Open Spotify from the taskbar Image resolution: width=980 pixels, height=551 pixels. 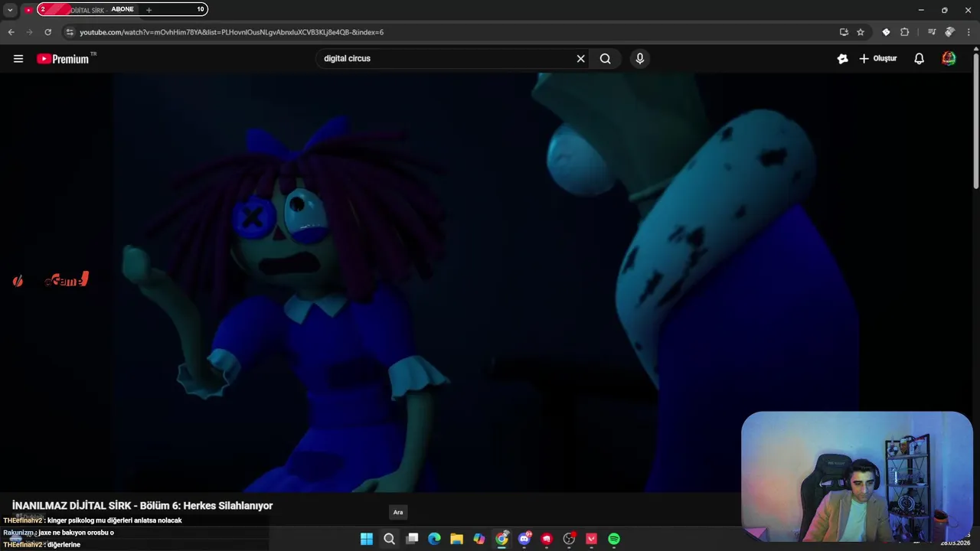(x=614, y=539)
